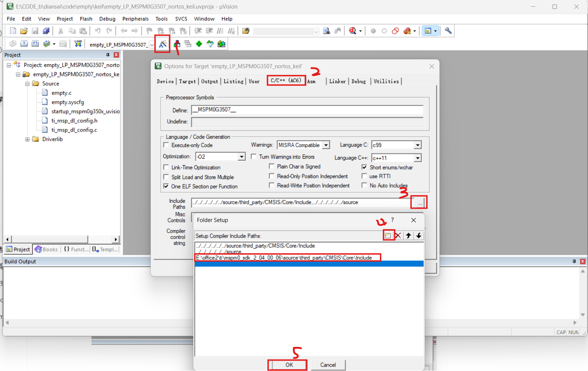588x371 pixels.
Task: Enable use RTTI option
Action: click(364, 176)
